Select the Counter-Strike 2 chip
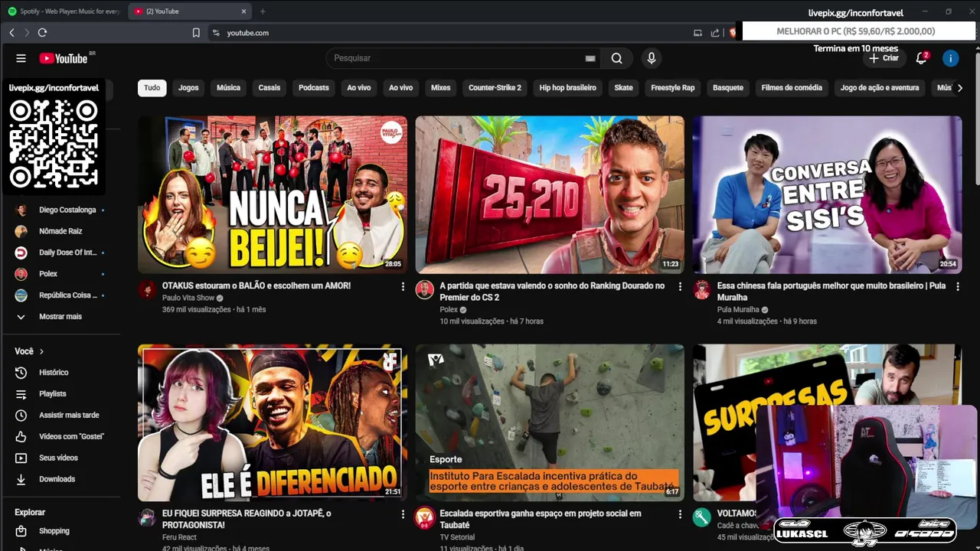The image size is (980, 551). (495, 88)
